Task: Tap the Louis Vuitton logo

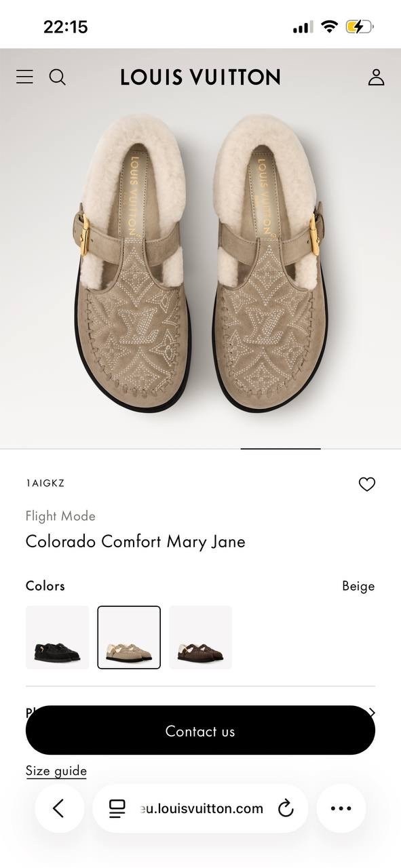Action: [200, 77]
